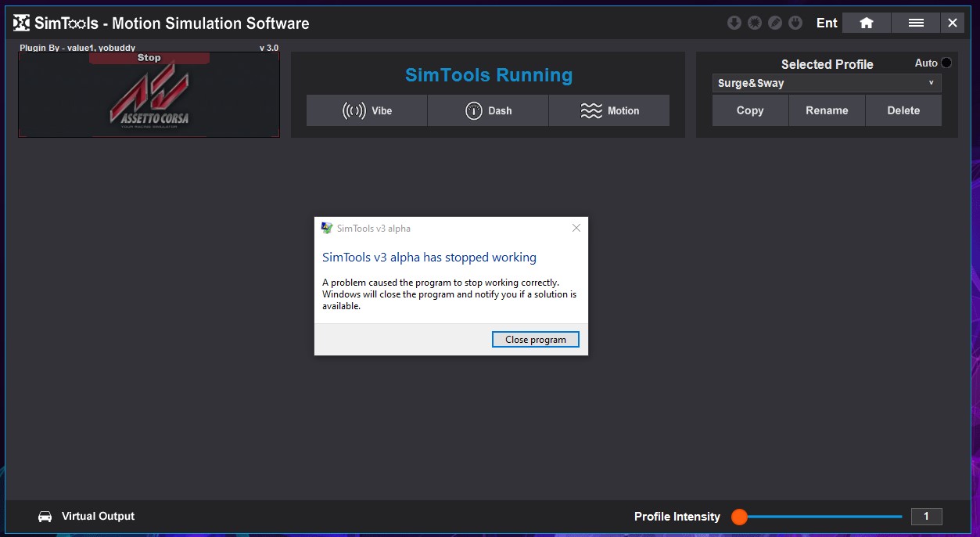The width and height of the screenshot is (980, 537).
Task: Click the Ent license label
Action: pyautogui.click(x=827, y=23)
